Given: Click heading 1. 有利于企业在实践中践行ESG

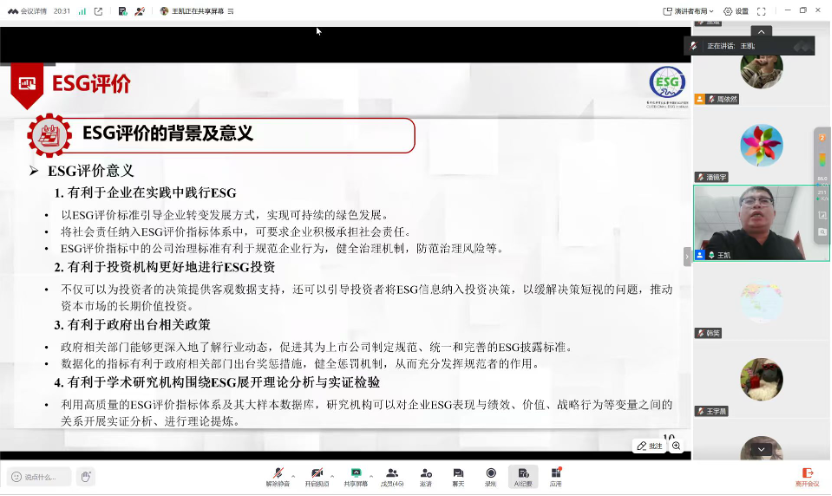Looking at the screenshot, I should pyautogui.click(x=145, y=193).
